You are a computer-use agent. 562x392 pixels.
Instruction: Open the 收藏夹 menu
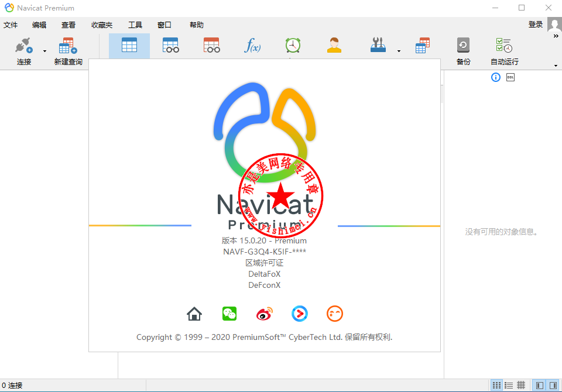tap(102, 25)
